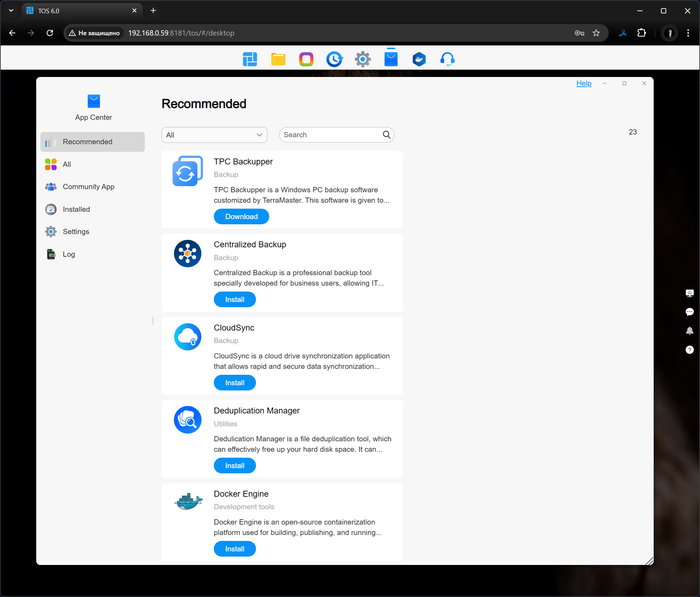Image resolution: width=700 pixels, height=597 pixels.
Task: Open the Help link
Action: pos(584,83)
